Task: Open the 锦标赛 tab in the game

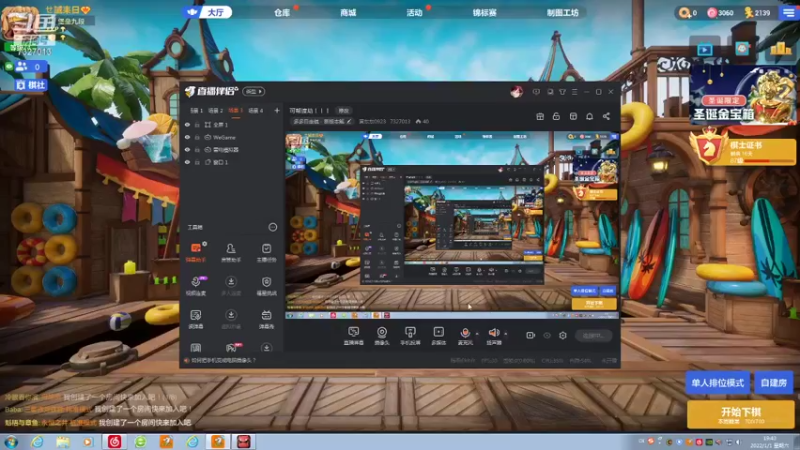Action: 484,12
